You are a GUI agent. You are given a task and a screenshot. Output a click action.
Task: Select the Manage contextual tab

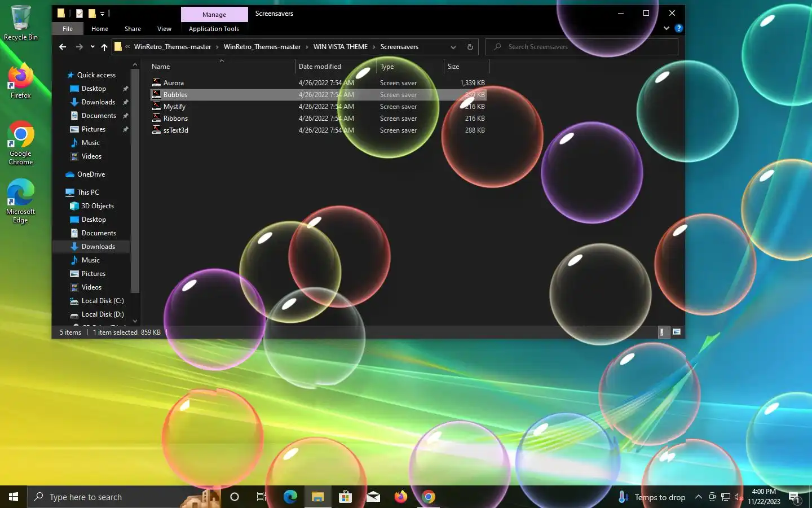pos(214,15)
